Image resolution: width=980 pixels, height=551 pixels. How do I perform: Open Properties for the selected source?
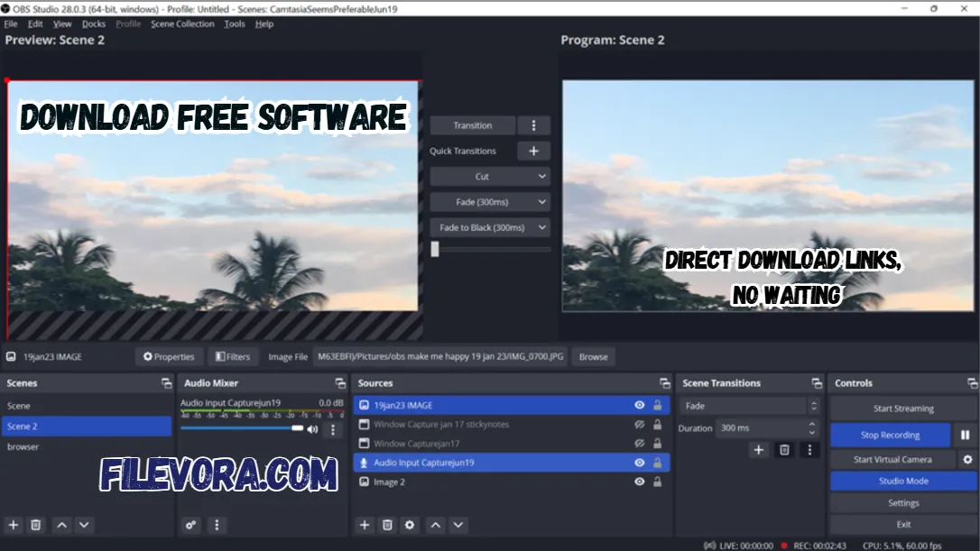coord(168,356)
